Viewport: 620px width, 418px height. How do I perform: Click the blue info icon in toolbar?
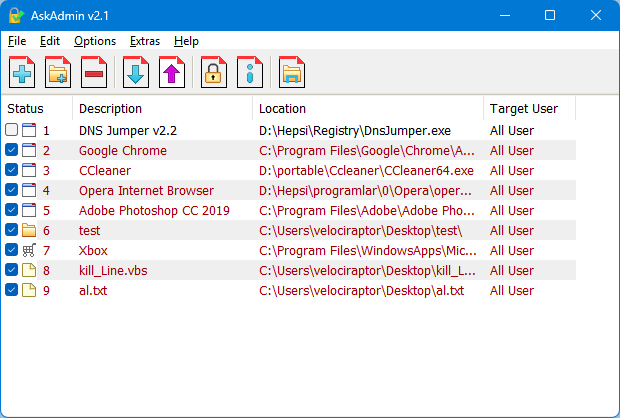point(250,72)
